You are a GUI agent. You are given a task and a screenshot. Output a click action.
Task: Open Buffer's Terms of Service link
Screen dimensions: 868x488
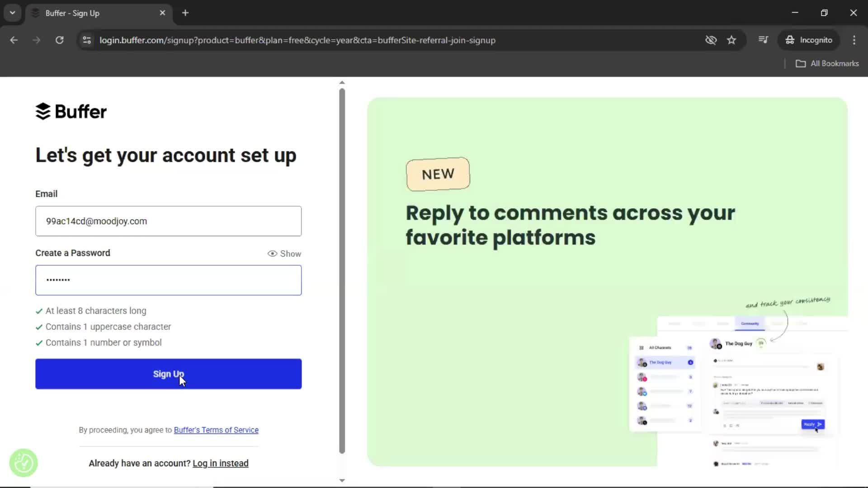(x=216, y=430)
